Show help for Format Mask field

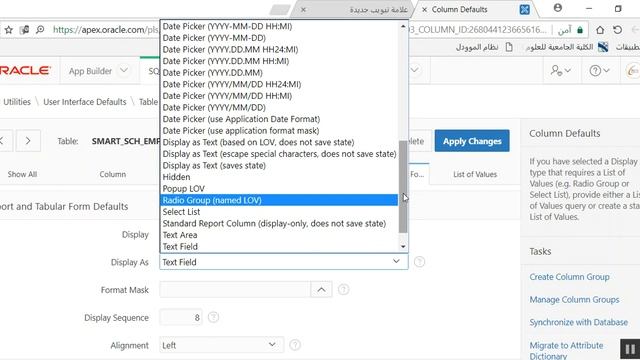[x=344, y=289]
